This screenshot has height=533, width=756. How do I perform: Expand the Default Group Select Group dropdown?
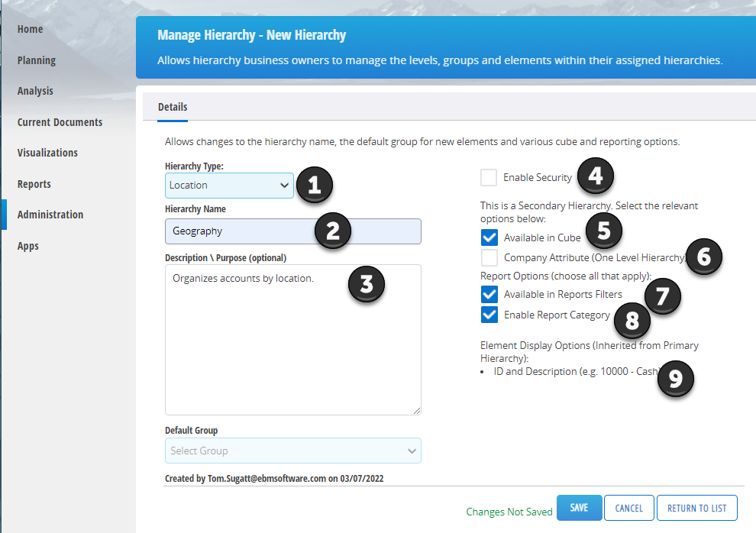tap(293, 451)
